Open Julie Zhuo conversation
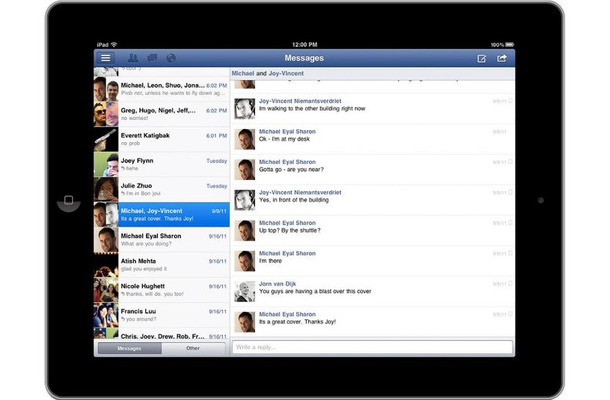610x400 pixels. [162, 189]
